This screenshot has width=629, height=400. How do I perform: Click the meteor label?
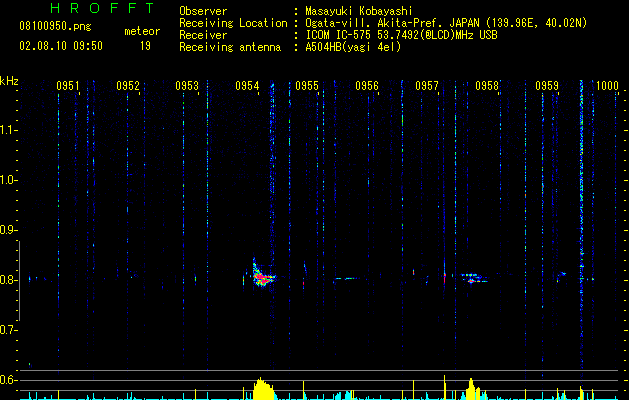point(142,31)
